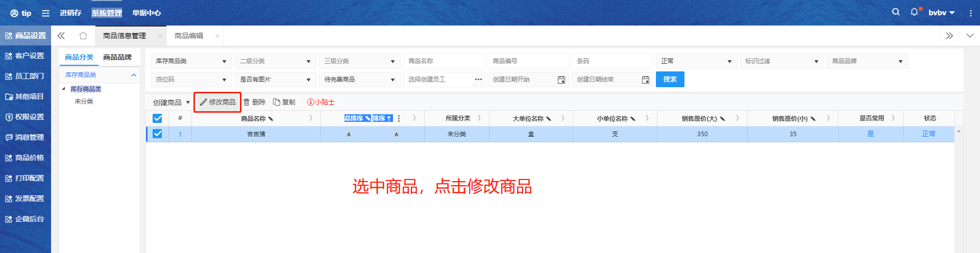This screenshot has width=980, height=253.
Task: Click the 商品名称 search input field
Action: pos(444,61)
